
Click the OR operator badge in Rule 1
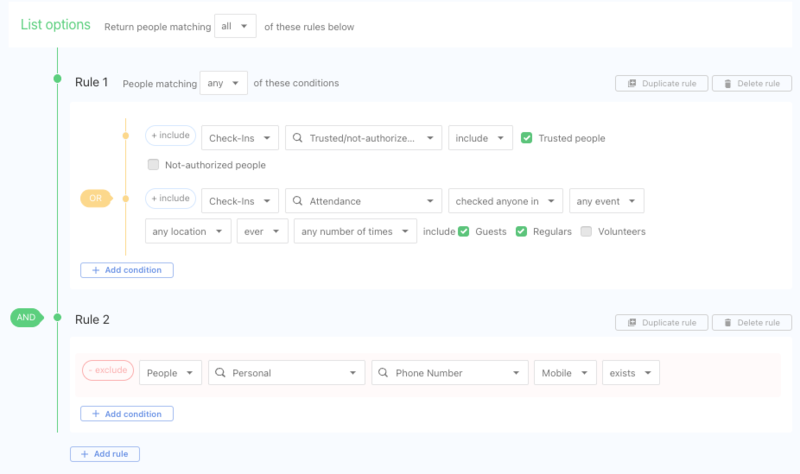(96, 199)
